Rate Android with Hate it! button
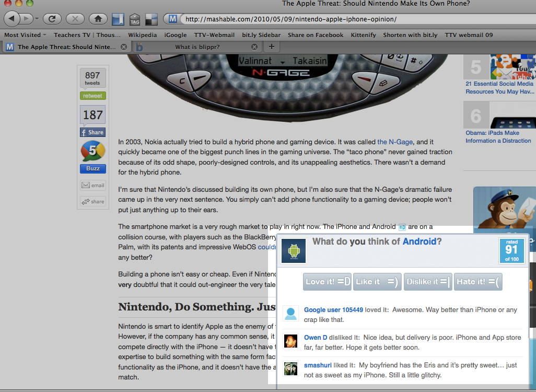Image resolution: width=536 pixels, height=392 pixels. 478,282
